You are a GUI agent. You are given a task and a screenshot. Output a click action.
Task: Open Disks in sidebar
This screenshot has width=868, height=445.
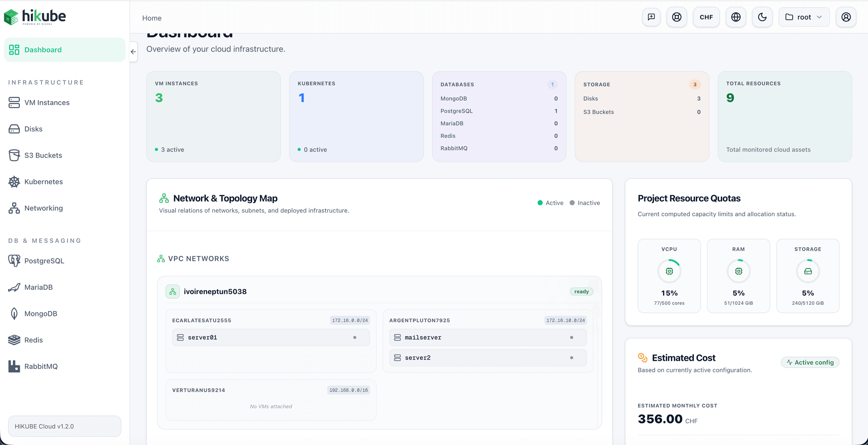point(64,129)
